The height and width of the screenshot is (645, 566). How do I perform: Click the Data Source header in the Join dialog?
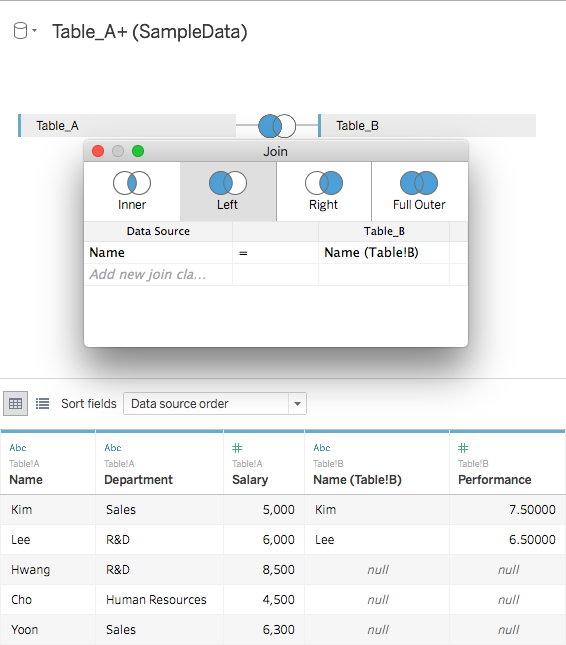[158, 231]
